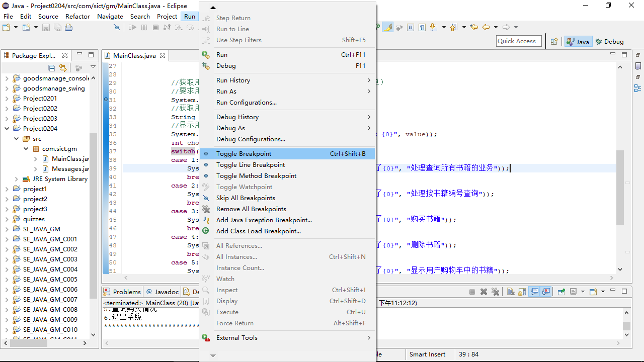Switch to the Javadoc tab

coord(163,292)
